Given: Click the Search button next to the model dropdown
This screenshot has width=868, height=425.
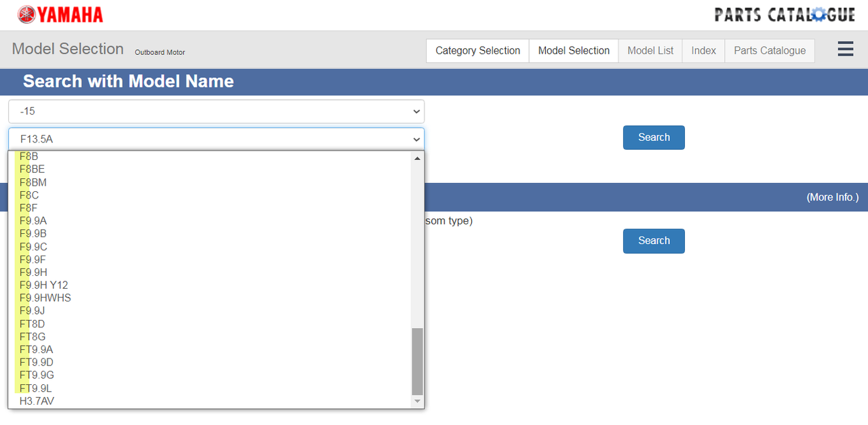Looking at the screenshot, I should (654, 138).
